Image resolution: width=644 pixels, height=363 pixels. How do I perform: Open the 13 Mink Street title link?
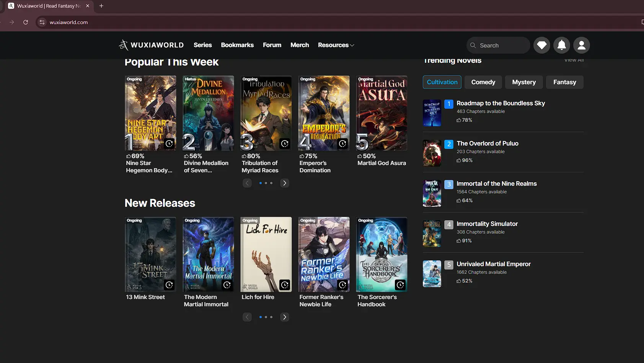145,297
